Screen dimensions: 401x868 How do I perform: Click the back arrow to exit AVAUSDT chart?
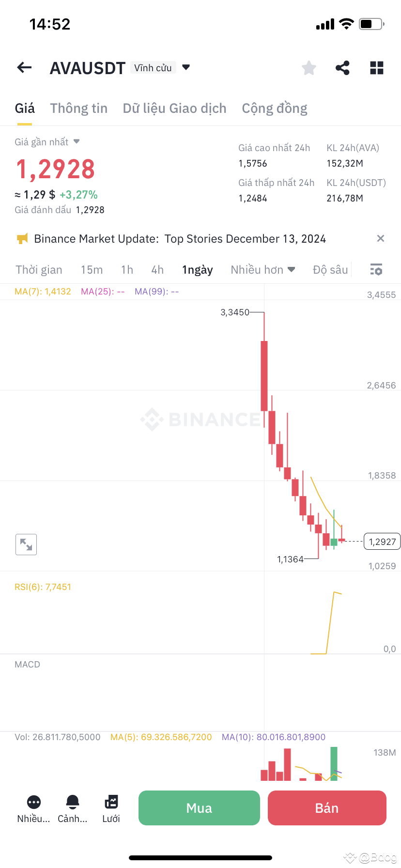(x=24, y=67)
